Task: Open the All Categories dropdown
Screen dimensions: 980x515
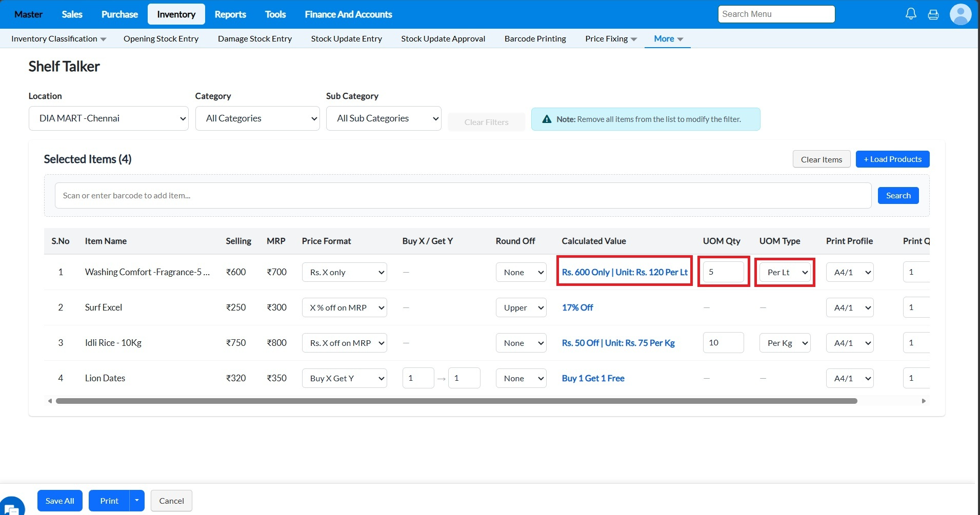Action: (257, 118)
